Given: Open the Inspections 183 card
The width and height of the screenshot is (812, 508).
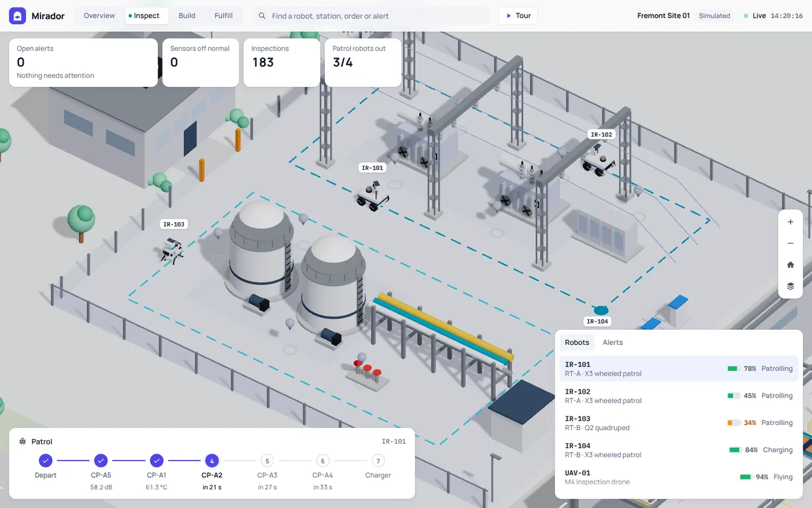Looking at the screenshot, I should (282, 63).
